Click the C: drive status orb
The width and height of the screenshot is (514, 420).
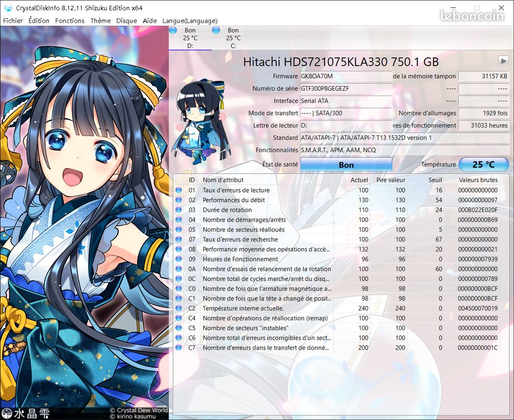pos(215,30)
